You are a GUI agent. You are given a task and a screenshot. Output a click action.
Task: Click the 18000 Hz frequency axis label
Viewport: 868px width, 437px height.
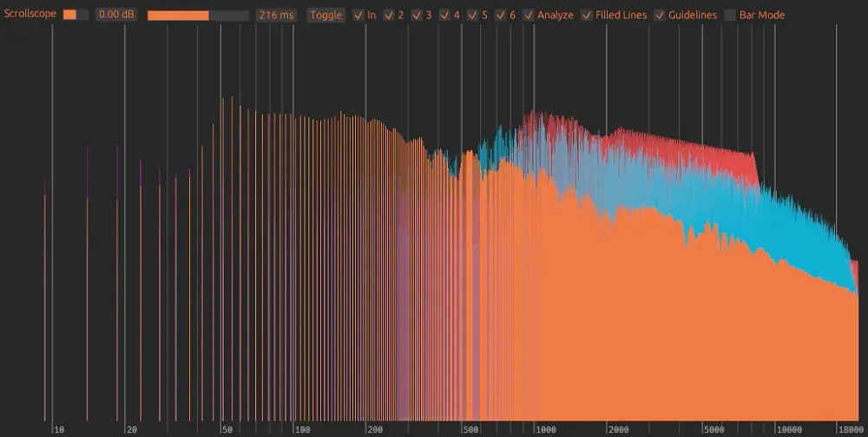point(851,429)
